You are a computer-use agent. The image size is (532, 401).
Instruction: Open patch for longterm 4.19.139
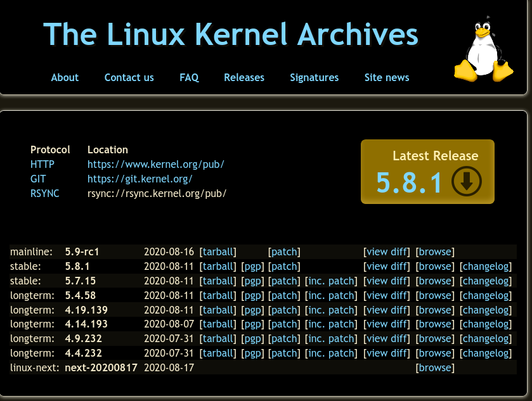(x=284, y=310)
